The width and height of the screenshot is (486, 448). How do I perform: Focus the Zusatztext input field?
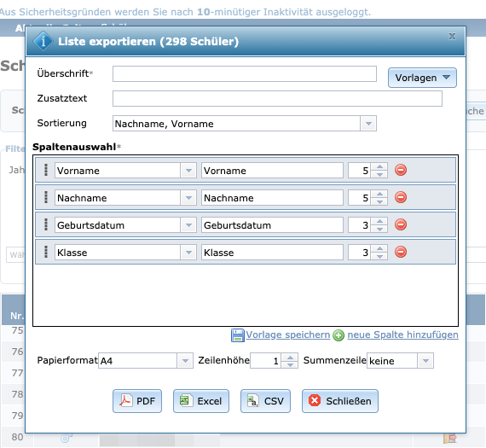pos(277,99)
